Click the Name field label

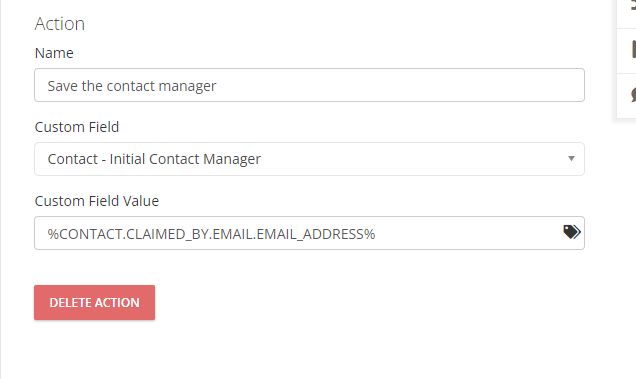(54, 53)
